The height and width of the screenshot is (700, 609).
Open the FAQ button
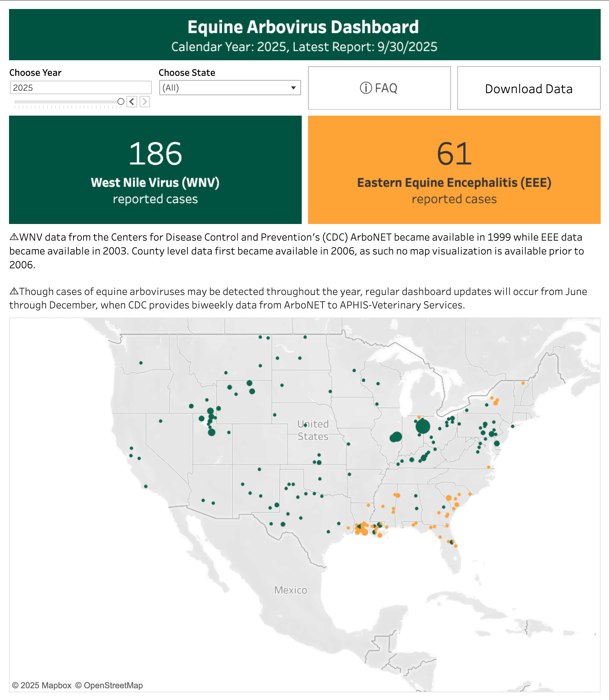(x=379, y=88)
